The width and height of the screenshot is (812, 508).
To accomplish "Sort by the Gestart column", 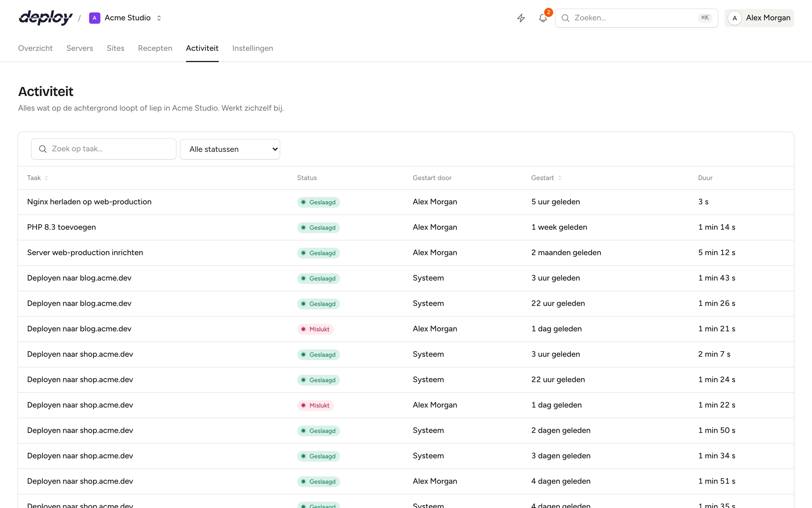I will click(546, 178).
